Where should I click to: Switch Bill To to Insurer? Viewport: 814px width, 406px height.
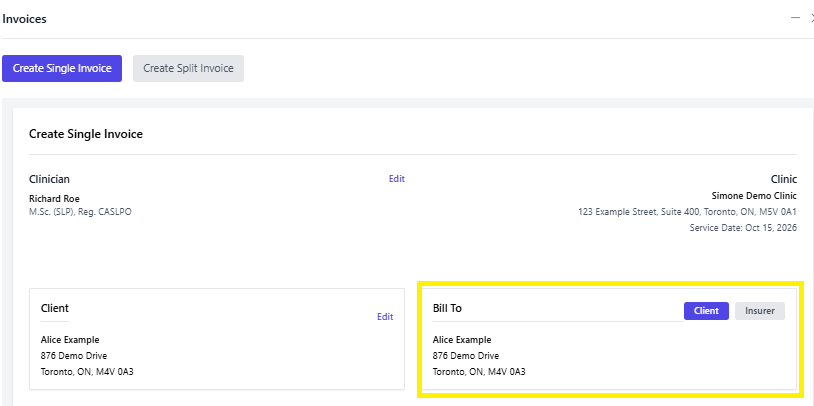(x=760, y=311)
